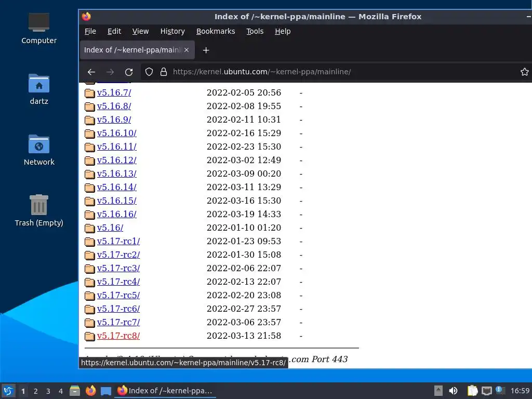Image resolution: width=532 pixels, height=399 pixels.
Task: Select the Index of /~kernel-ppa tab
Action: [x=137, y=50]
